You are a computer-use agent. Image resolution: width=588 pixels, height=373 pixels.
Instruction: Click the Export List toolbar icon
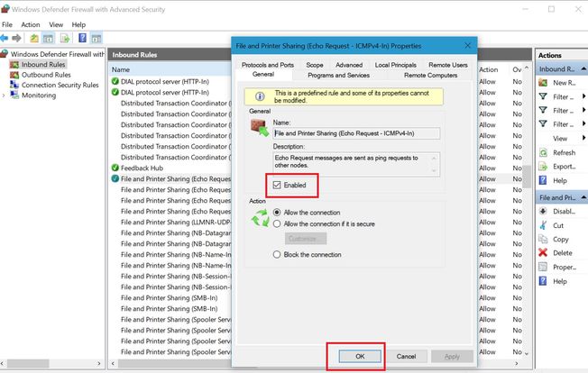[x=65, y=38]
